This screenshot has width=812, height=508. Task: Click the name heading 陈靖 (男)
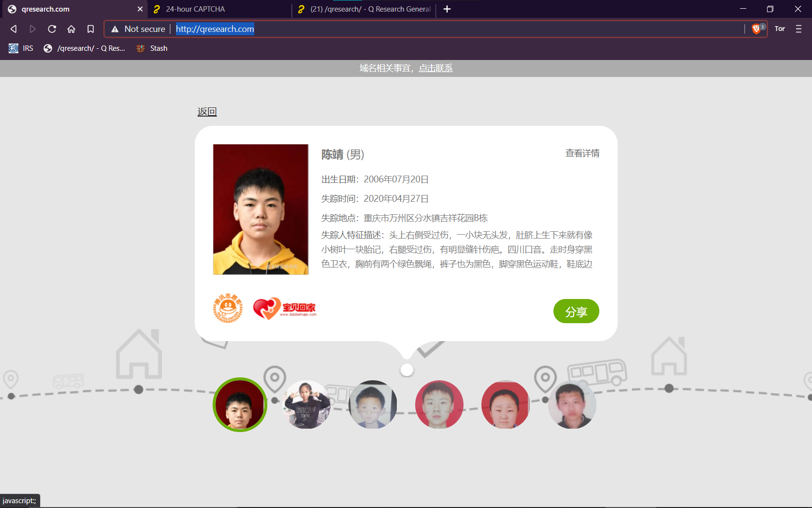point(343,154)
